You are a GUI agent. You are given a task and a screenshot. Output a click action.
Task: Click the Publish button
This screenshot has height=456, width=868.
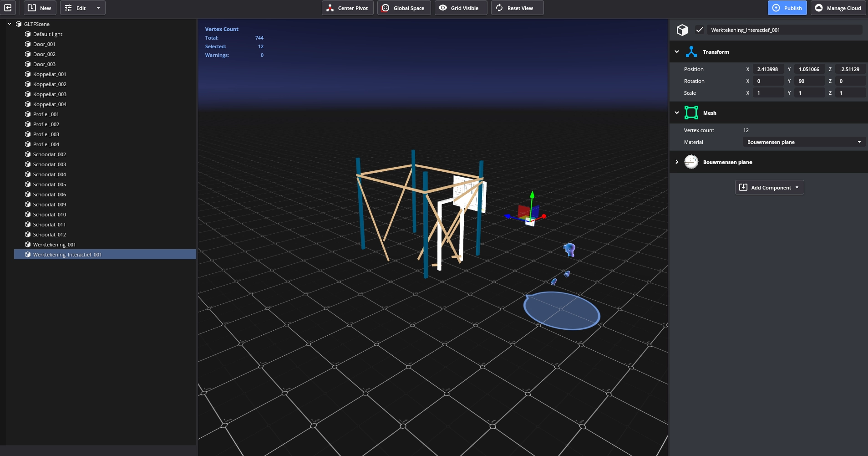[787, 8]
